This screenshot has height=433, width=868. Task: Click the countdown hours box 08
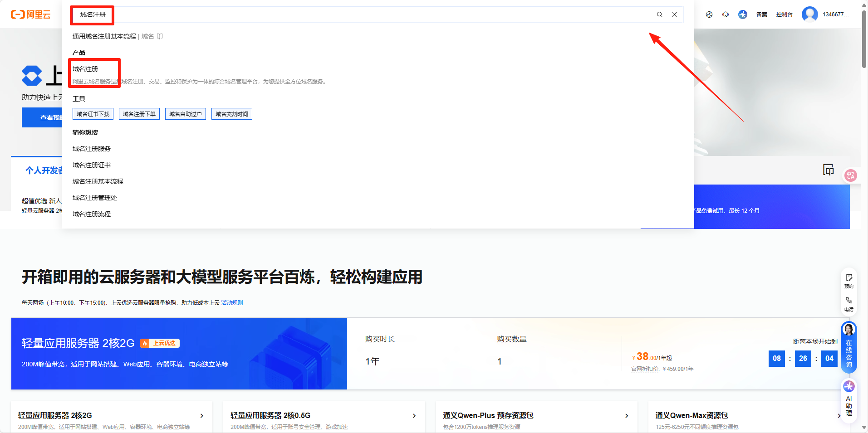(777, 358)
